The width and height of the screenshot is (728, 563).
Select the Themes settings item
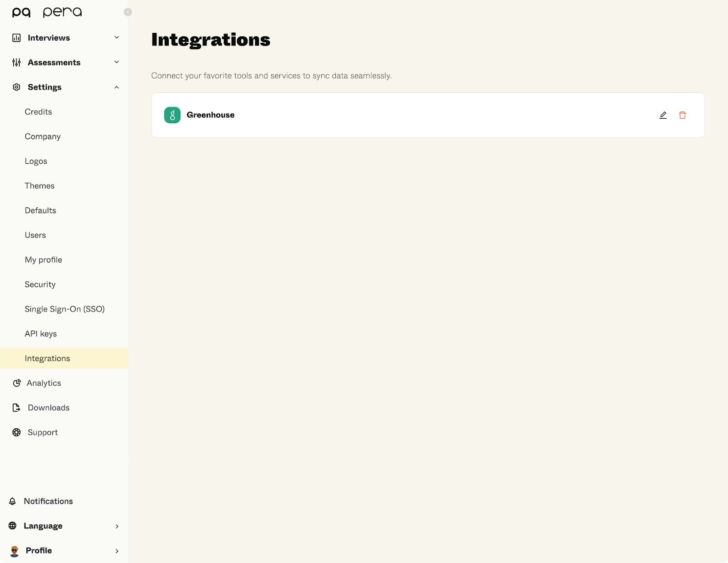coord(40,186)
